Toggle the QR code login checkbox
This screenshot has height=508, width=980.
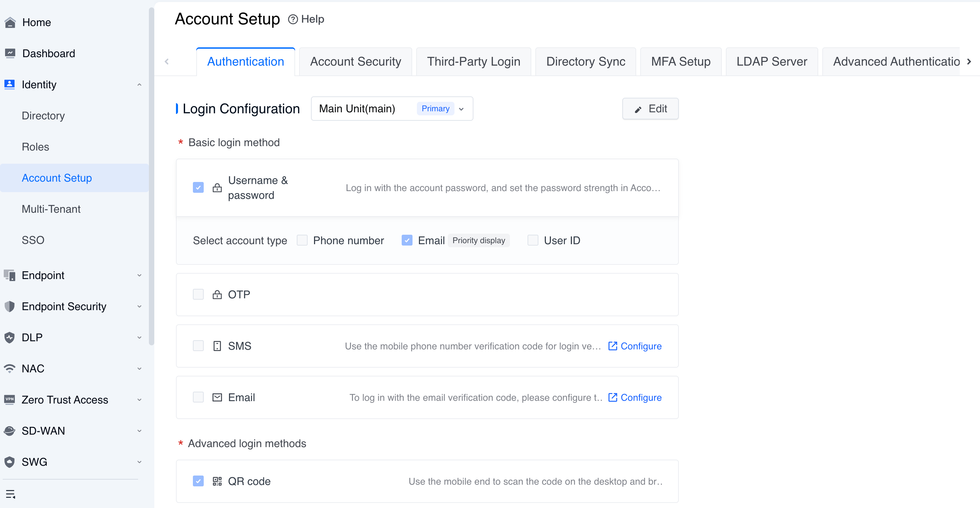coord(198,481)
